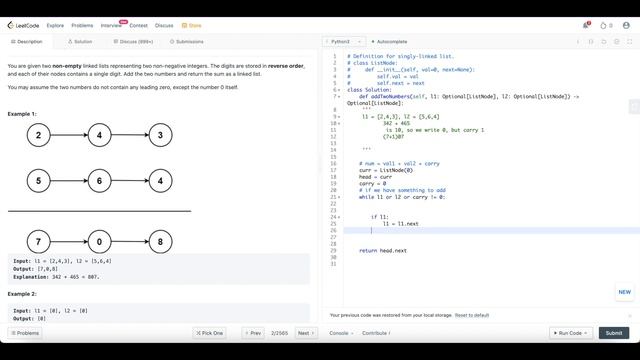The image size is (640, 360).
Task: Go to the Next problem
Action: pyautogui.click(x=306, y=333)
